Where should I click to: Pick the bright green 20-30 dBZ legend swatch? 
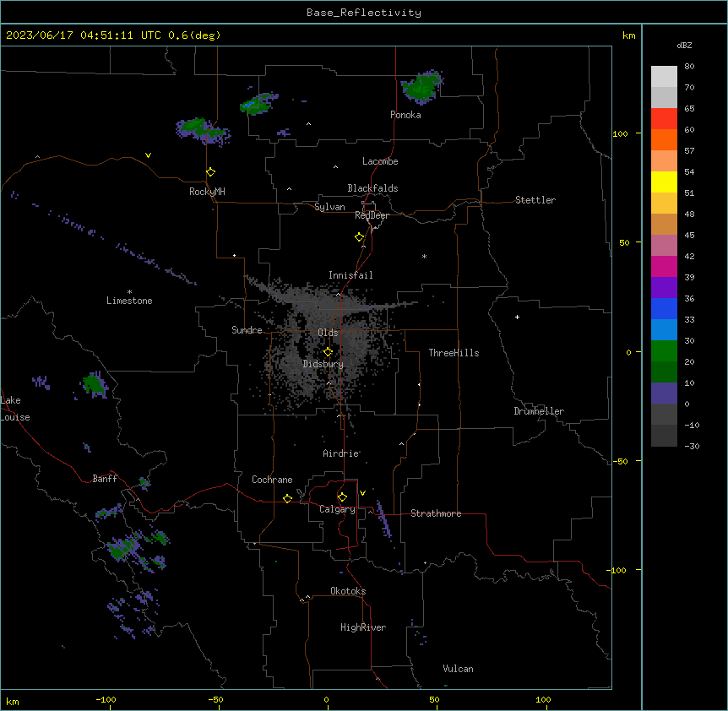(x=664, y=351)
